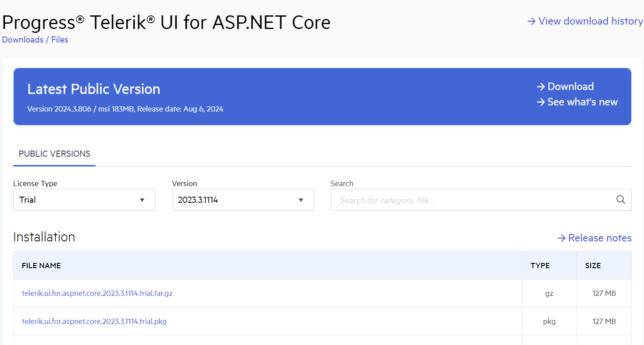The height and width of the screenshot is (345, 644).
Task: Focus the search for category input field
Action: tap(474, 200)
